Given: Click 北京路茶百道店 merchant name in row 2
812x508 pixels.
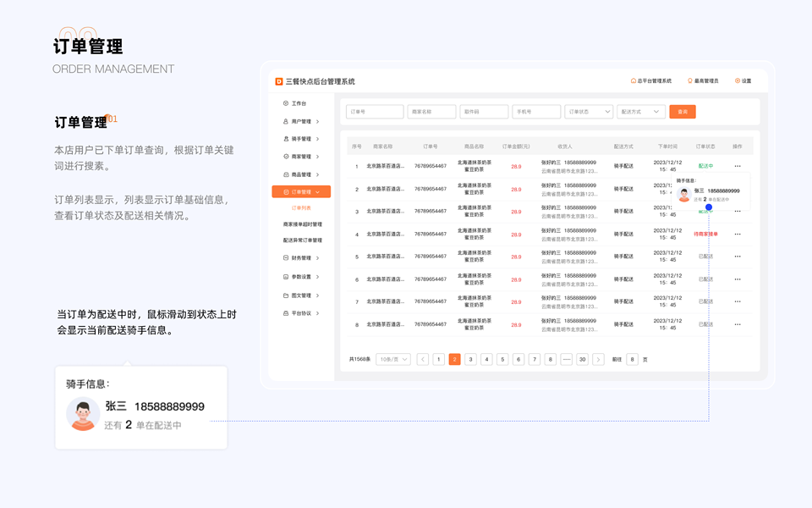Looking at the screenshot, I should tap(386, 189).
